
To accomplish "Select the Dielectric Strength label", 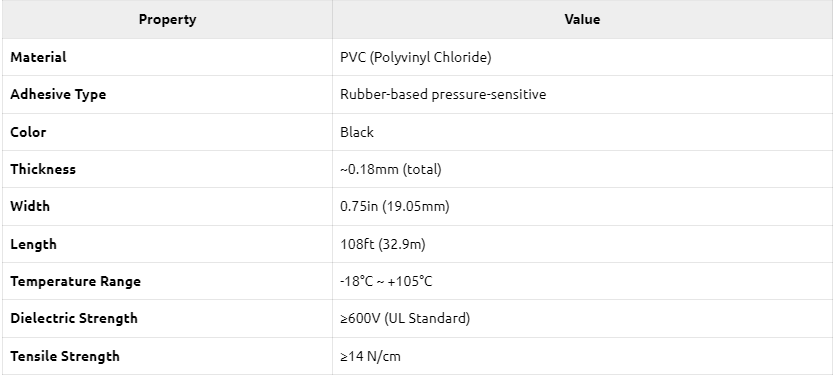I will click(74, 319).
